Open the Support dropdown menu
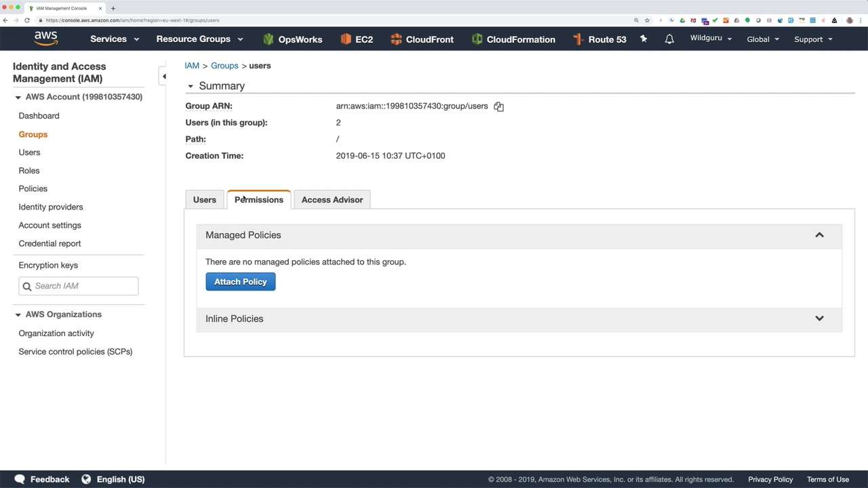The width and height of the screenshot is (868, 488). [813, 39]
